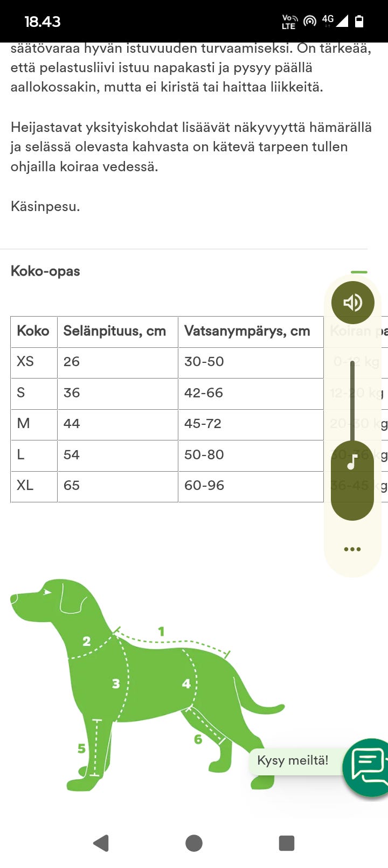Select the "Selänpituus, cm" column header
This screenshot has height=868, width=388.
pyautogui.click(x=115, y=331)
